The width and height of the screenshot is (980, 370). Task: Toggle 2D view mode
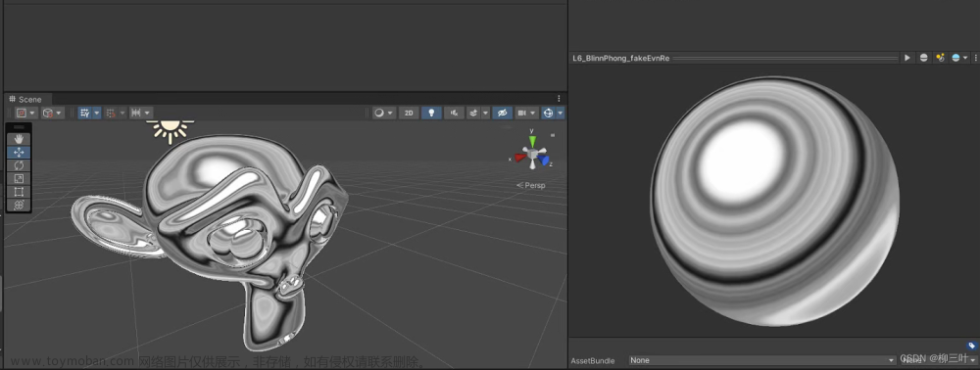point(409,113)
